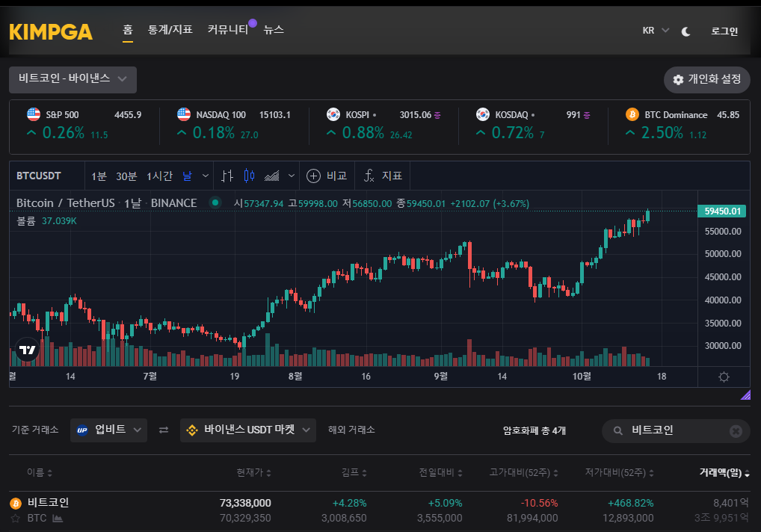Toggle dark mode moon icon

point(685,31)
